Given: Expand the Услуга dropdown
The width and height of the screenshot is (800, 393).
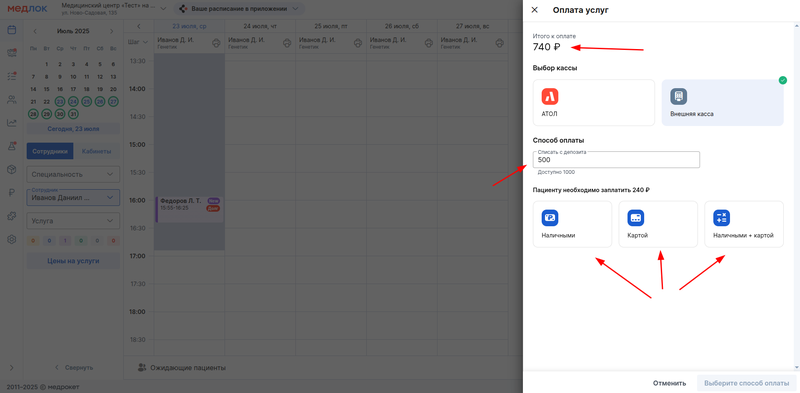Looking at the screenshot, I should 73,221.
